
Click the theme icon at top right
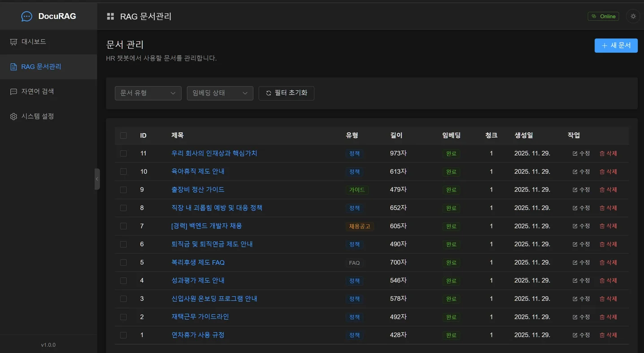pyautogui.click(x=633, y=16)
